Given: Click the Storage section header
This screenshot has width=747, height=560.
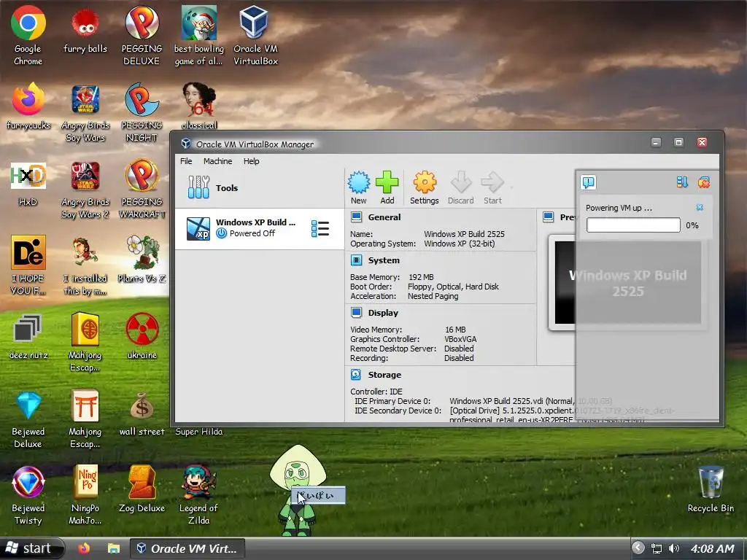Looking at the screenshot, I should (384, 375).
